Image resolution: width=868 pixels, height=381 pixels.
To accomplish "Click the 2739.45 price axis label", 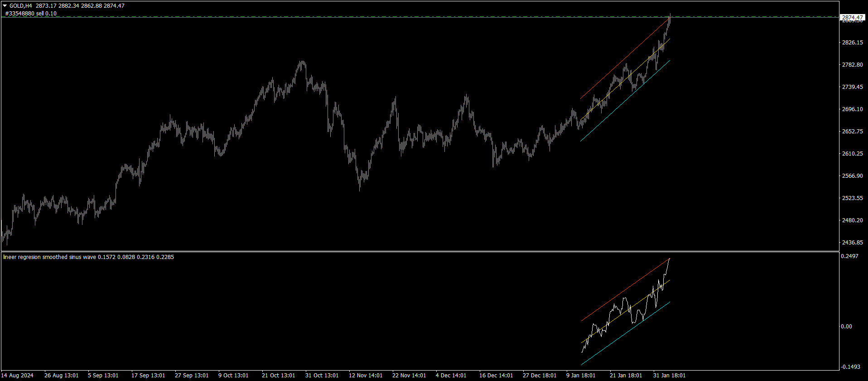I will 852,87.
